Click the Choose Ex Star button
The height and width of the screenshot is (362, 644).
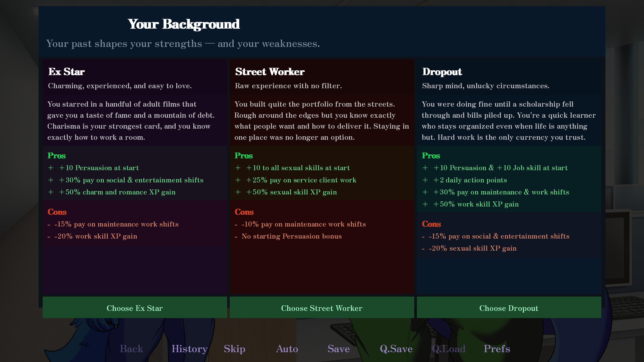135,308
